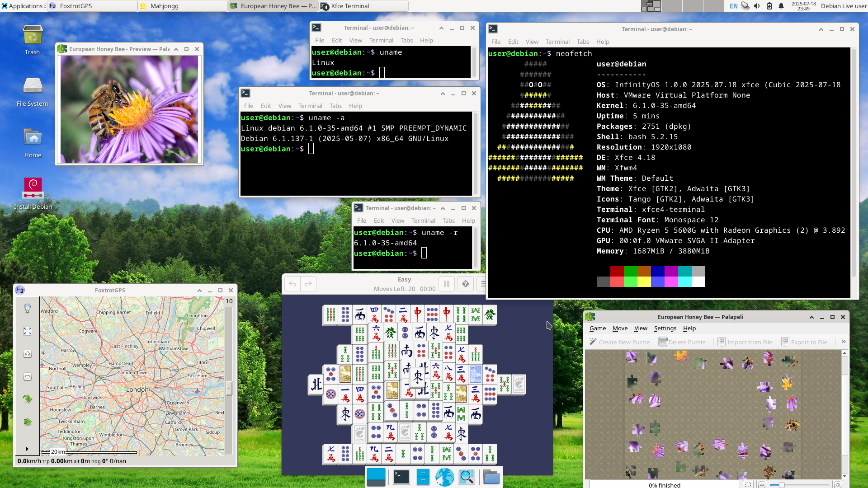The image size is (868, 488).
Task: Open the notification bell icon
Action: click(781, 6)
